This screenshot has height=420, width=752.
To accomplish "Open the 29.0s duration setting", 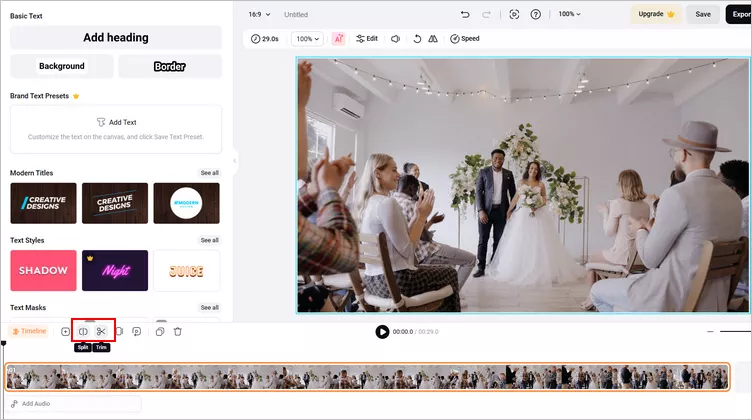I will 265,39.
